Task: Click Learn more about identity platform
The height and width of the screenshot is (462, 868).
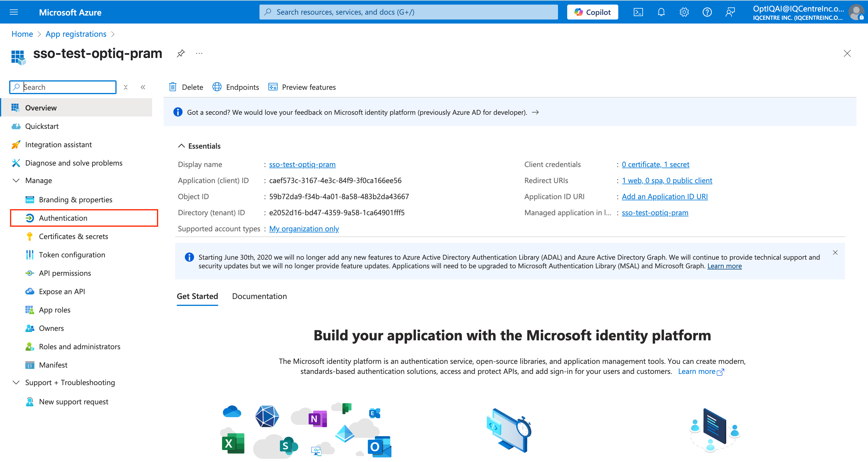Action: click(x=701, y=372)
